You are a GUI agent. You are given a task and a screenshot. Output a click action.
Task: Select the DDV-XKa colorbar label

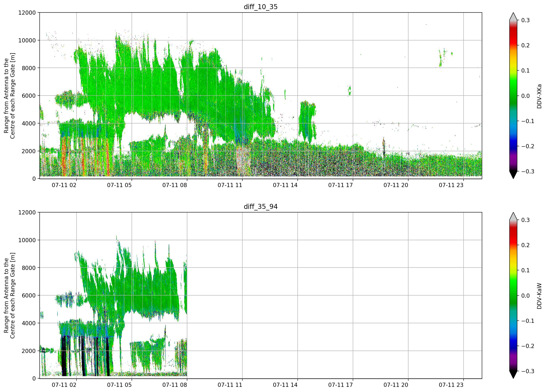(x=539, y=96)
